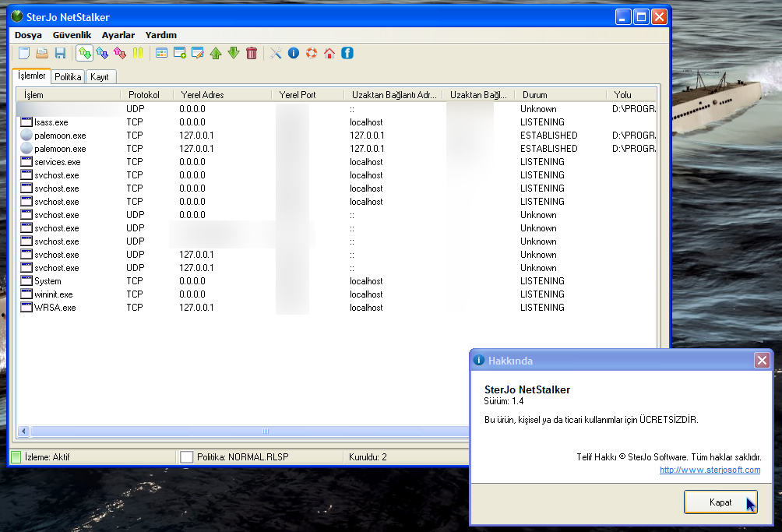
Task: Select the lsass.exe process row
Action: click(336, 122)
